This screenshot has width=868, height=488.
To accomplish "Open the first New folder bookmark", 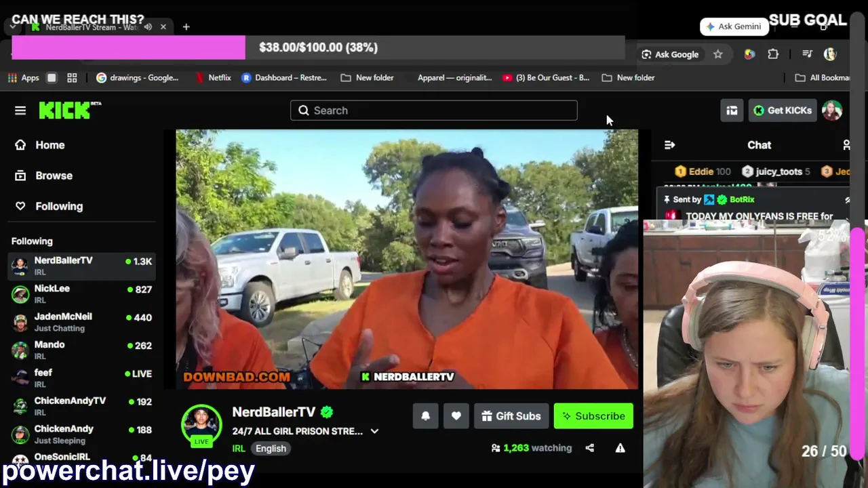I will (x=367, y=78).
